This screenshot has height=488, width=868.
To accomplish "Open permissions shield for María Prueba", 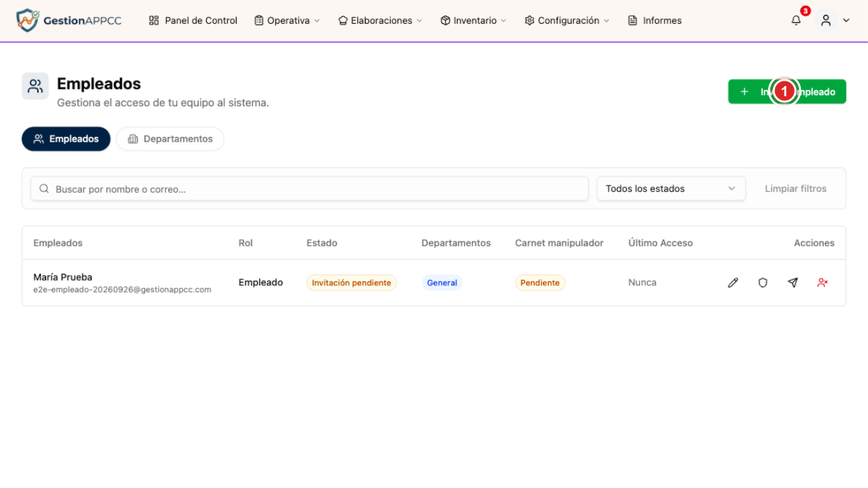I will [763, 283].
